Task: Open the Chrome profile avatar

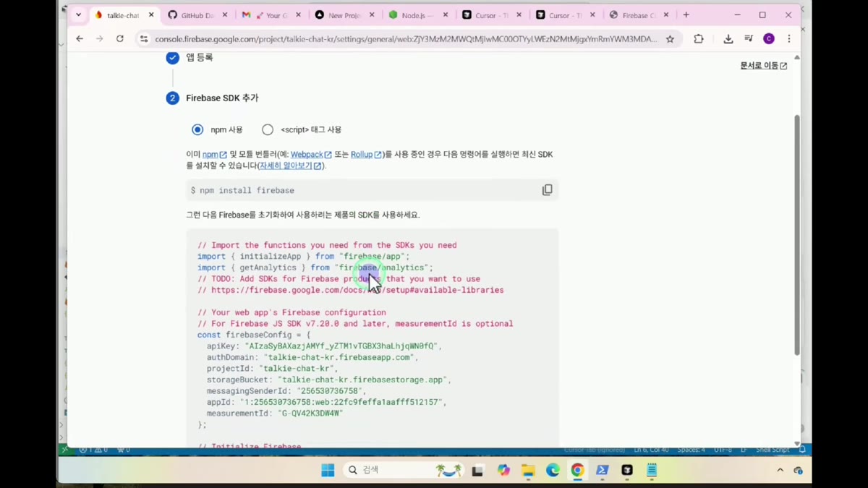Action: pos(769,39)
